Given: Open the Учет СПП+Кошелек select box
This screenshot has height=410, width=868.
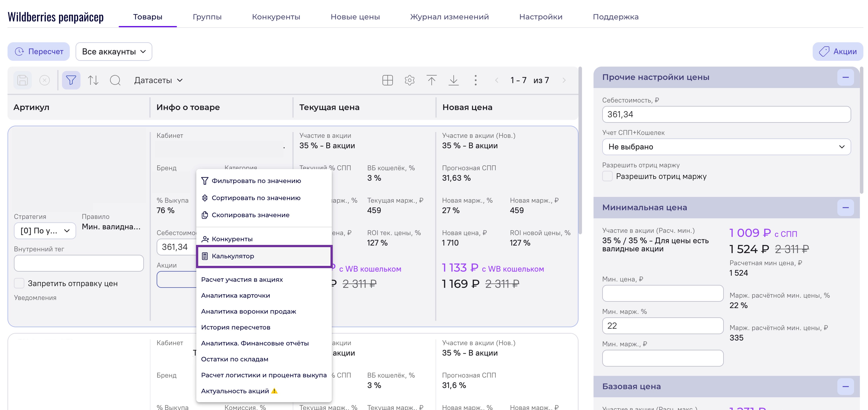Looking at the screenshot, I should (x=726, y=147).
